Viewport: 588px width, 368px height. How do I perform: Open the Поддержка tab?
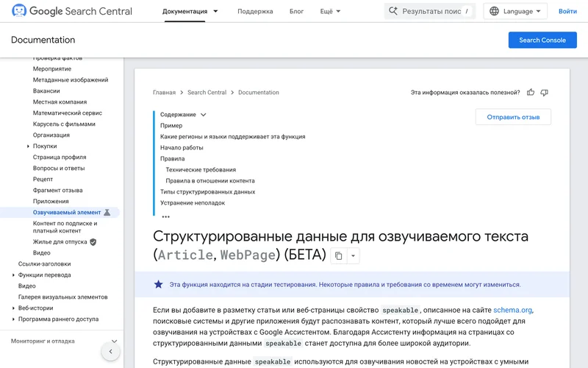coord(255,11)
